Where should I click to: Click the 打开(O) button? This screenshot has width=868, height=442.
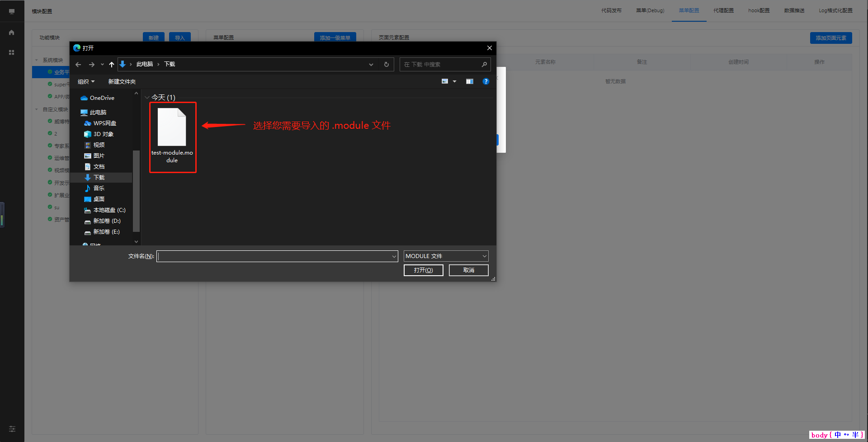(423, 270)
